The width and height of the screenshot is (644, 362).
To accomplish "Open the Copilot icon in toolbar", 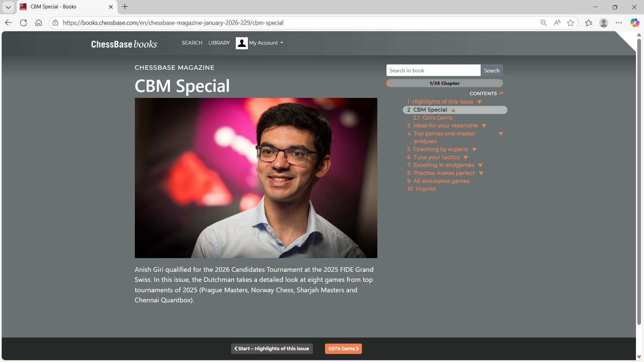I will tap(634, 23).
